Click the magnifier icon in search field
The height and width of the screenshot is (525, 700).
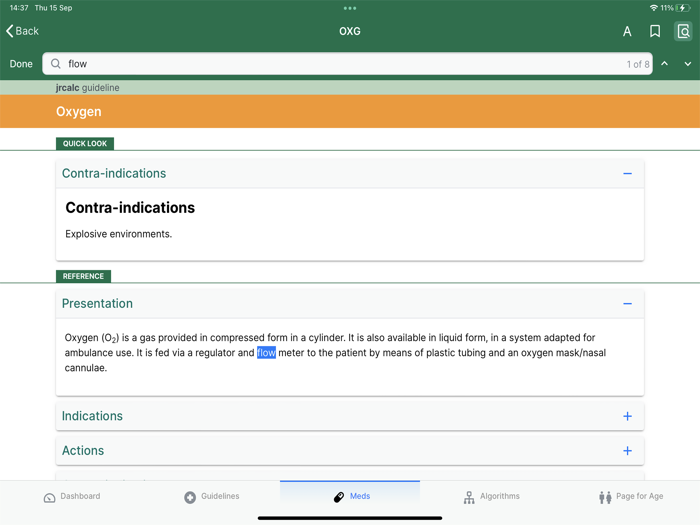(x=55, y=64)
